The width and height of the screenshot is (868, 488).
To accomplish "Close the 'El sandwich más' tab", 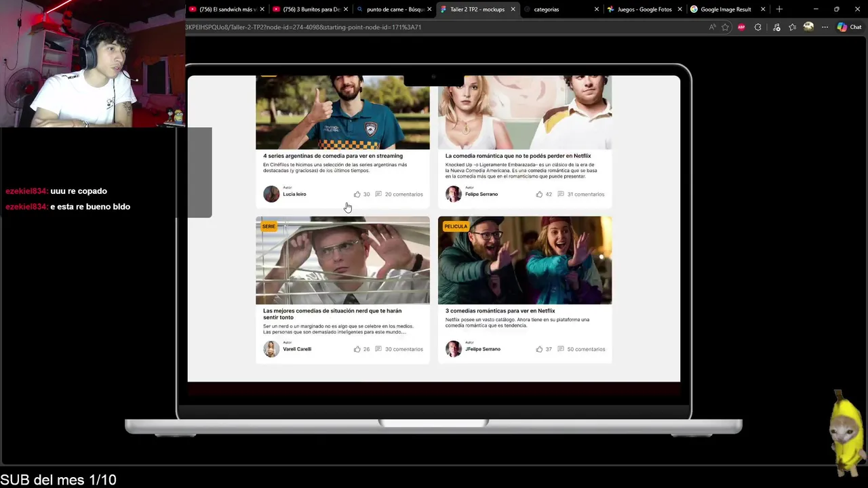I will pyautogui.click(x=262, y=9).
